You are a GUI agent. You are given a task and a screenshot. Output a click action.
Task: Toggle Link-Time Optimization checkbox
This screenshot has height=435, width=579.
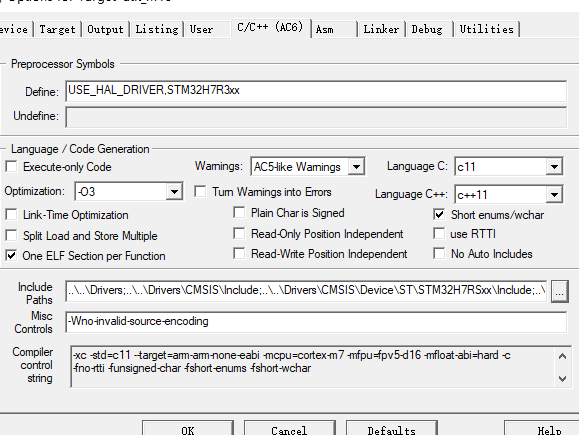point(11,215)
